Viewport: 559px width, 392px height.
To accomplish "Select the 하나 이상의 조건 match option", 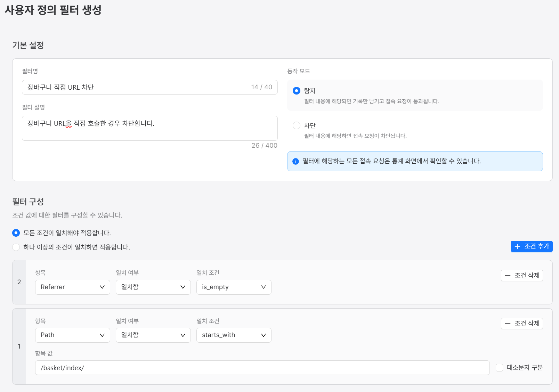I will (16, 247).
